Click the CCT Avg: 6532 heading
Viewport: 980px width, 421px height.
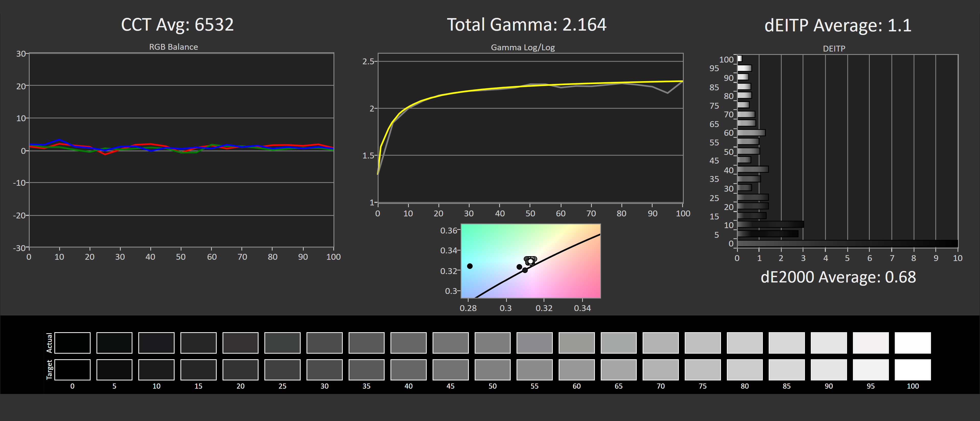(177, 25)
